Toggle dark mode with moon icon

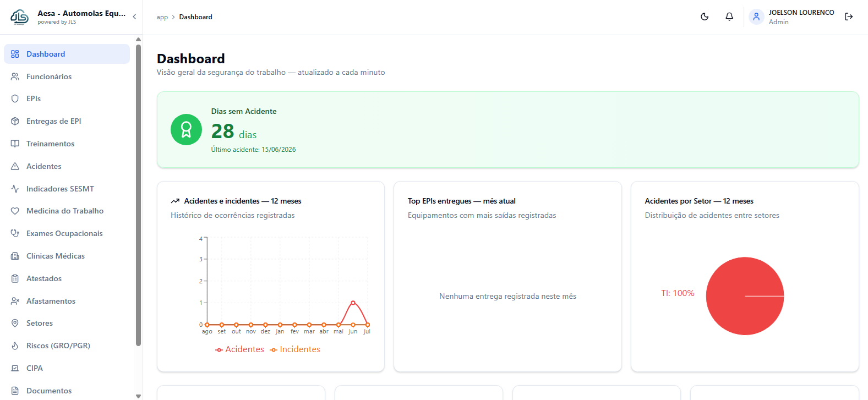[x=705, y=17]
